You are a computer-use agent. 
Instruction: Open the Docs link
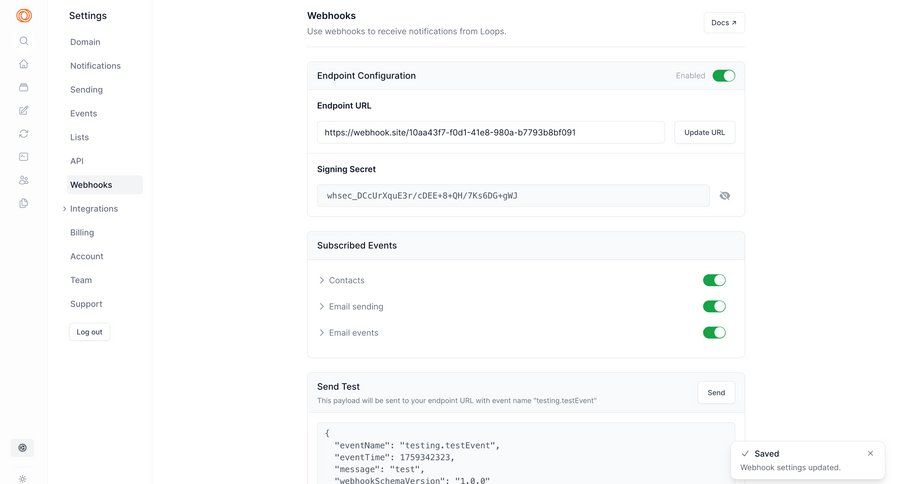pos(724,23)
